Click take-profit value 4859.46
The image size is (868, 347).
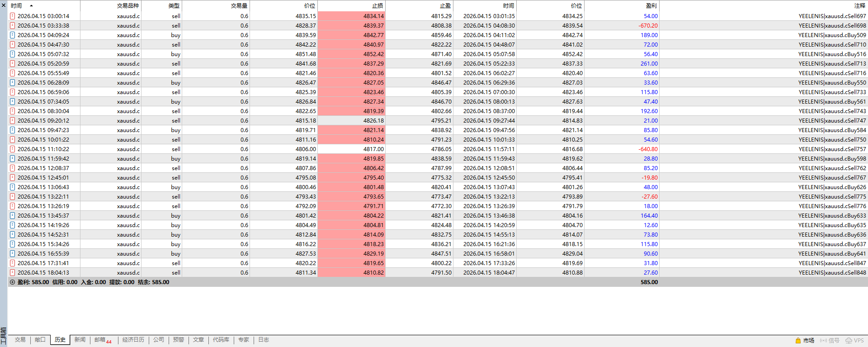click(441, 35)
